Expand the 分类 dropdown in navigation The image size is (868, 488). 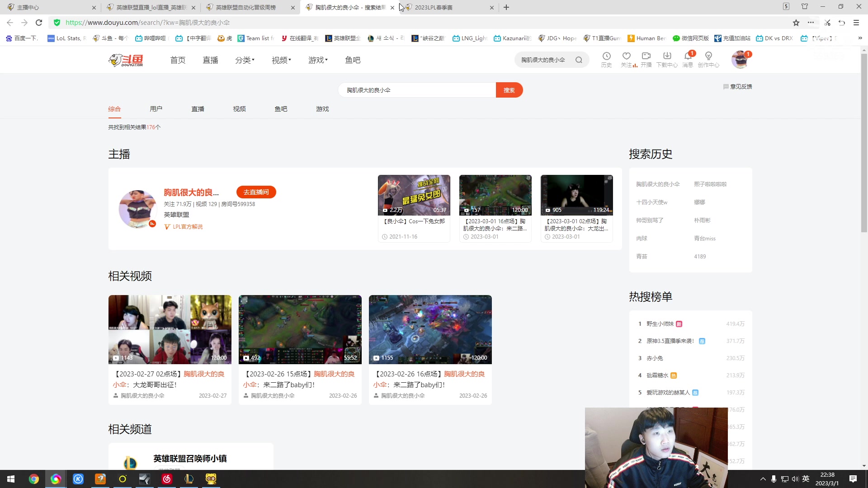[245, 60]
